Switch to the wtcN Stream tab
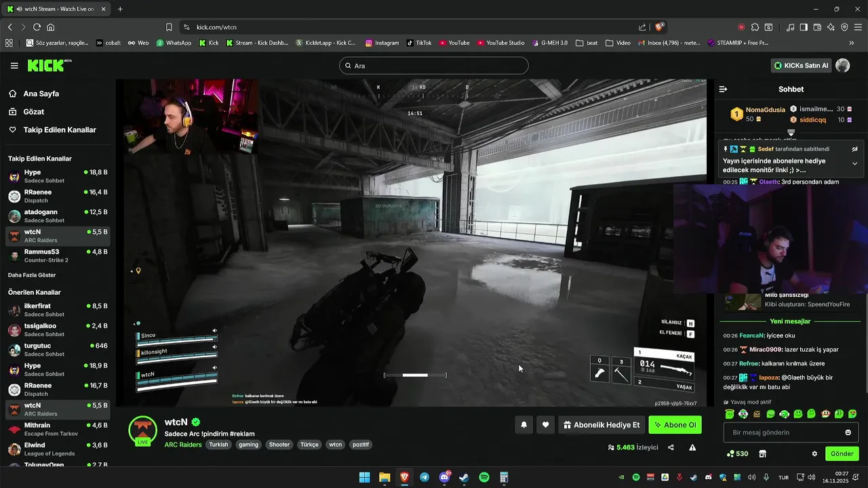 point(57,9)
